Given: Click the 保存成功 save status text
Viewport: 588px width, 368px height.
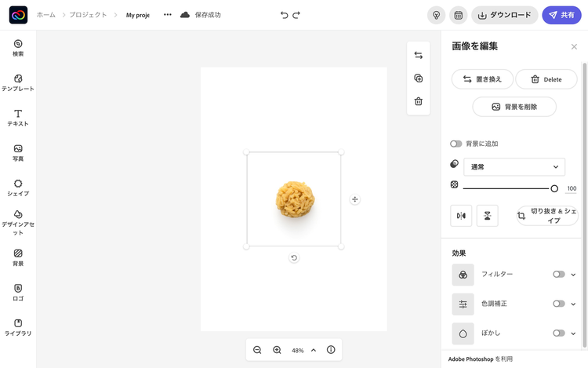Looking at the screenshot, I should point(208,15).
